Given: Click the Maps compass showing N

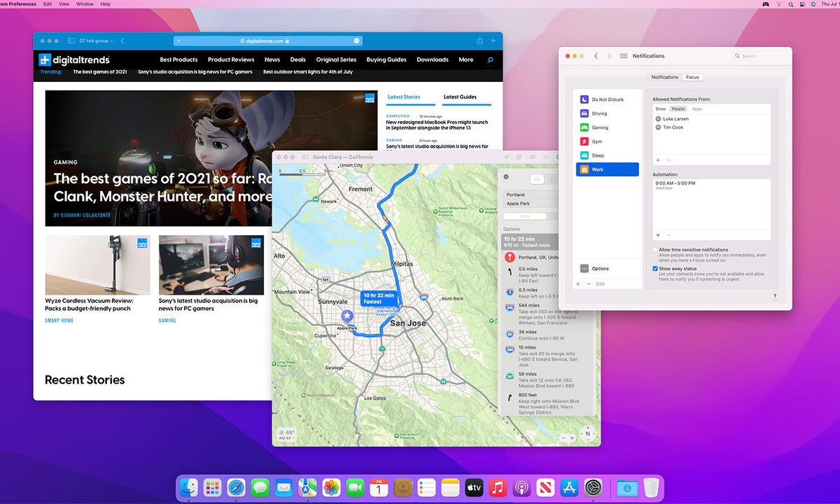Looking at the screenshot, I should click(x=589, y=435).
